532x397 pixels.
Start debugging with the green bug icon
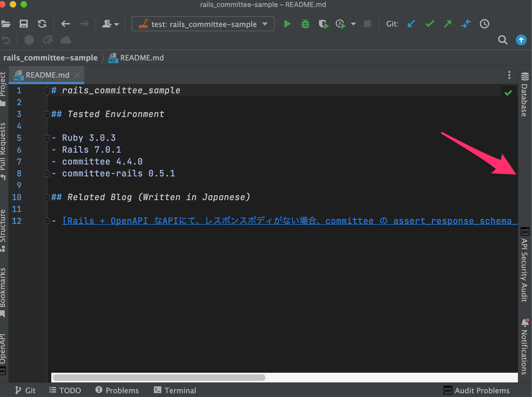tap(305, 24)
